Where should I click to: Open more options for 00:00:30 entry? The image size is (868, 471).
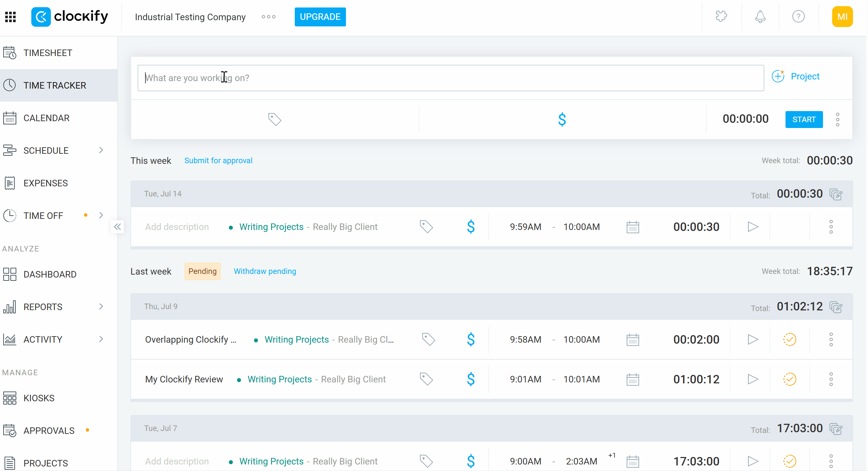[831, 227]
